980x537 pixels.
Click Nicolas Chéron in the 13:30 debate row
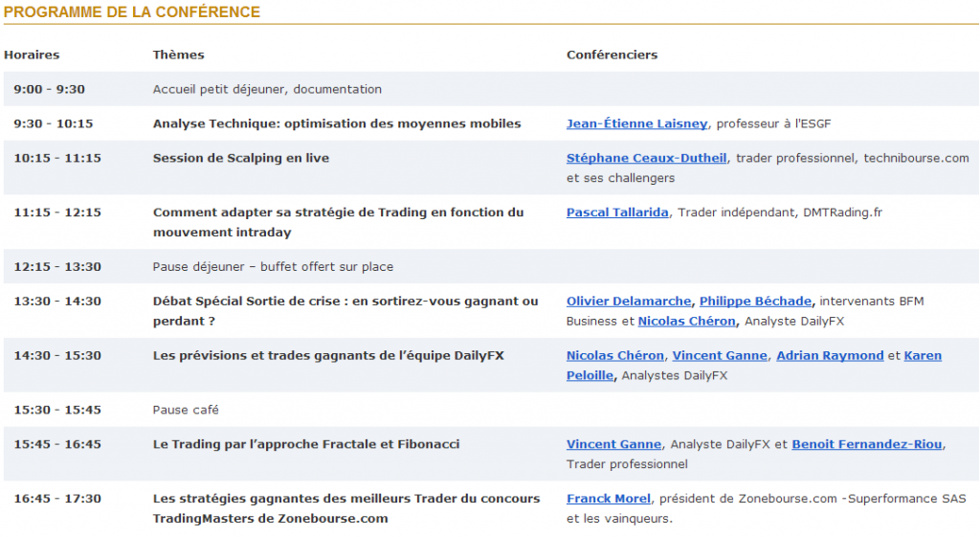(686, 322)
